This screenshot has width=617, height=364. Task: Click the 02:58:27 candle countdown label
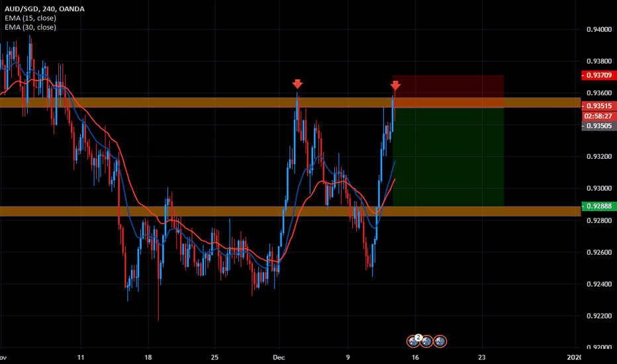tap(599, 116)
